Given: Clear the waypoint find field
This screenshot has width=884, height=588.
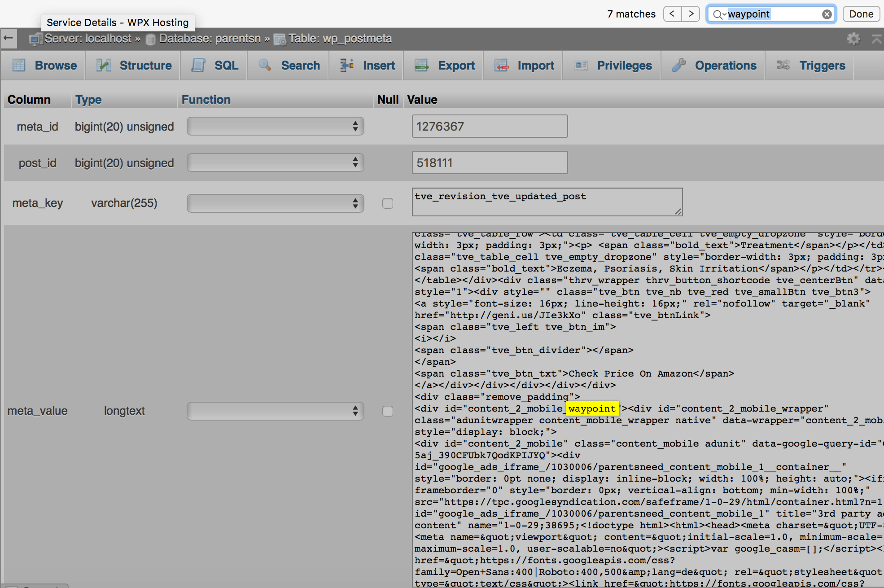Looking at the screenshot, I should [x=827, y=14].
